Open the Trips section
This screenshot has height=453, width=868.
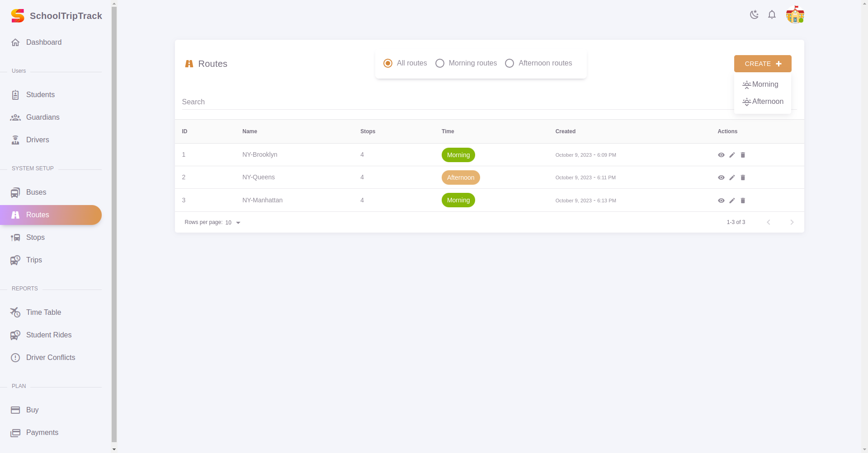(34, 260)
